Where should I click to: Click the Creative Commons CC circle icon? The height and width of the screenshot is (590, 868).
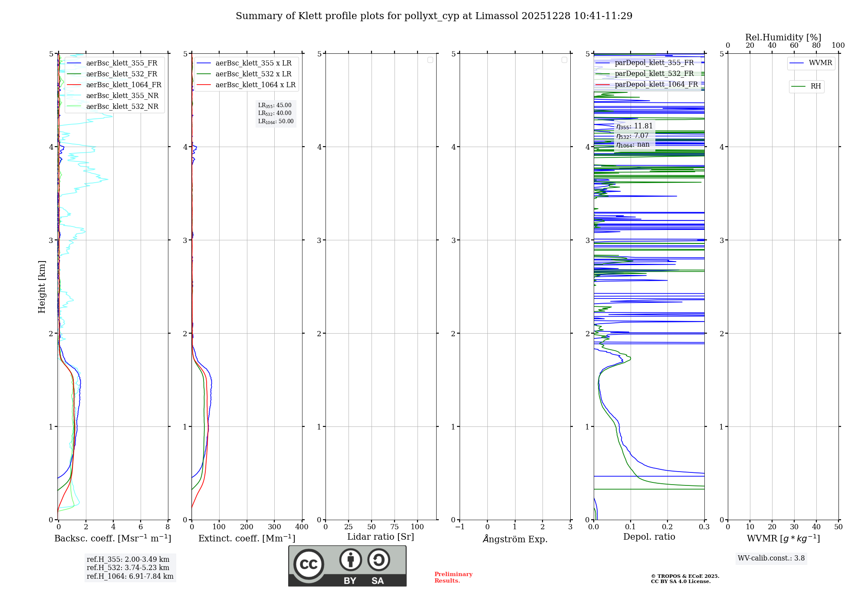pyautogui.click(x=309, y=564)
